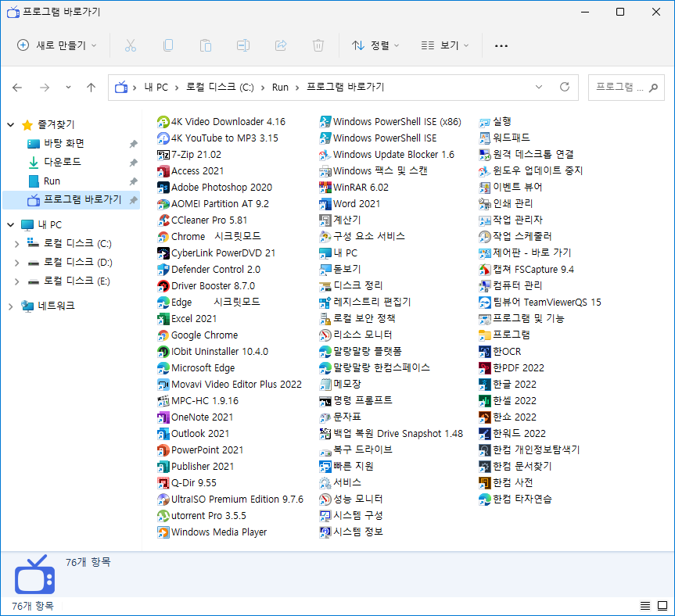The image size is (675, 616).
Task: Go forward with the right arrow
Action: click(x=45, y=88)
